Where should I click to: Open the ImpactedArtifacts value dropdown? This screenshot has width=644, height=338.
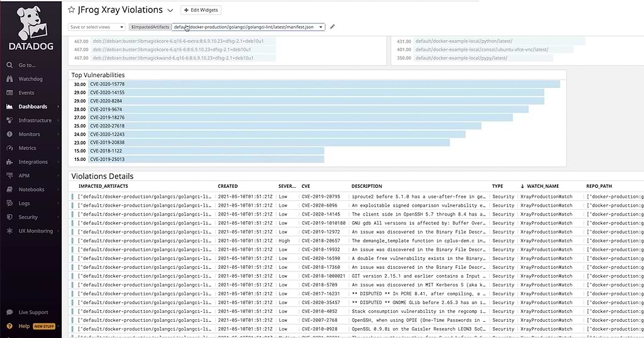(248, 27)
